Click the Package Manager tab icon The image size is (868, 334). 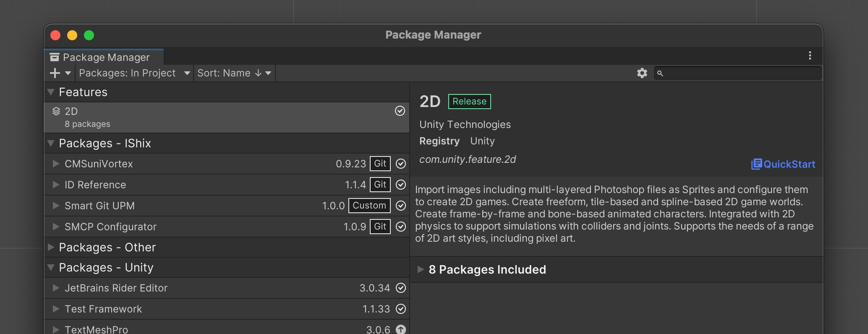[x=55, y=57]
